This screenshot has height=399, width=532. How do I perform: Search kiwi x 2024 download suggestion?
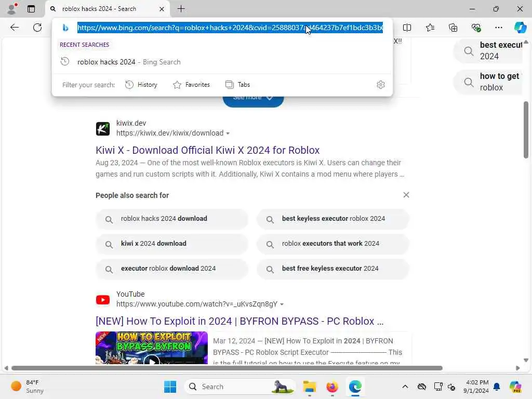172,244
